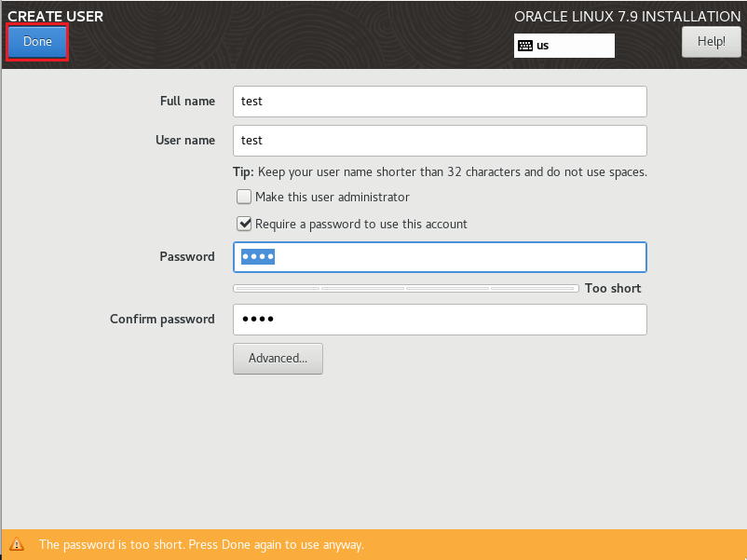This screenshot has width=747, height=560.
Task: Click the Full name label
Action: 187,101
